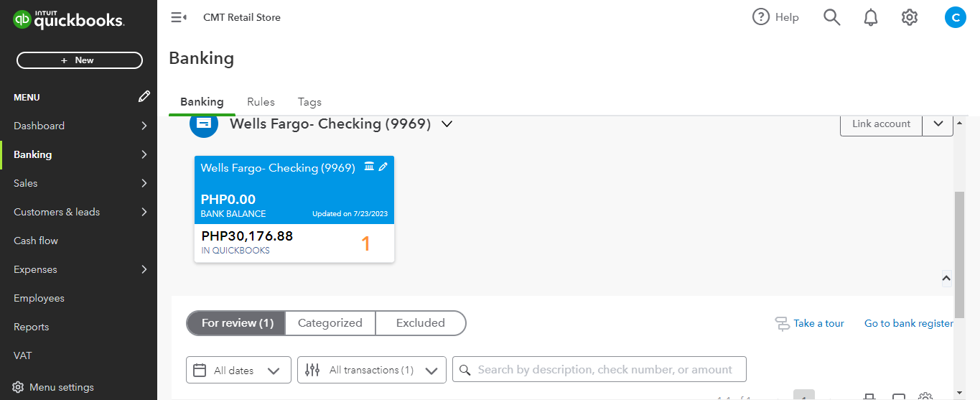Screen dimensions: 980x400
Task: Collapse the left navigation menu icon
Action: point(179,17)
